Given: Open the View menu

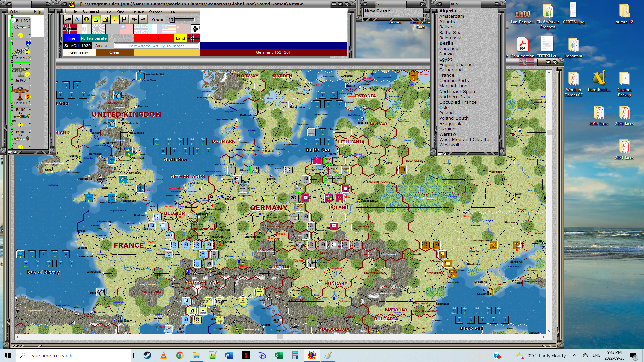Looking at the screenshot, I should [x=120, y=11].
